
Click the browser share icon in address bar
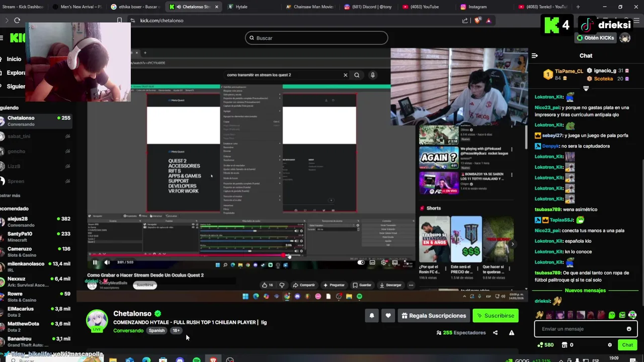(465, 21)
